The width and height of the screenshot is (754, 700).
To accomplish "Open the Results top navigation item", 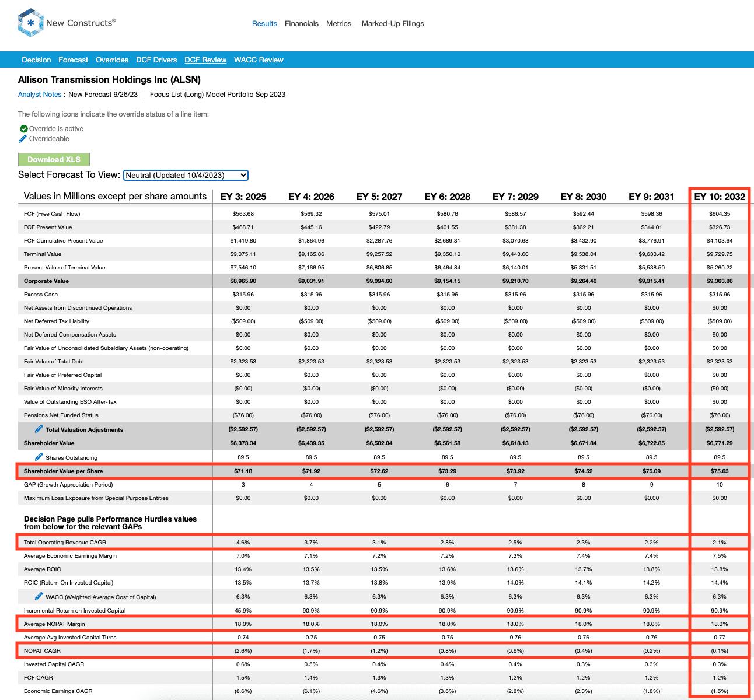I will click(264, 24).
